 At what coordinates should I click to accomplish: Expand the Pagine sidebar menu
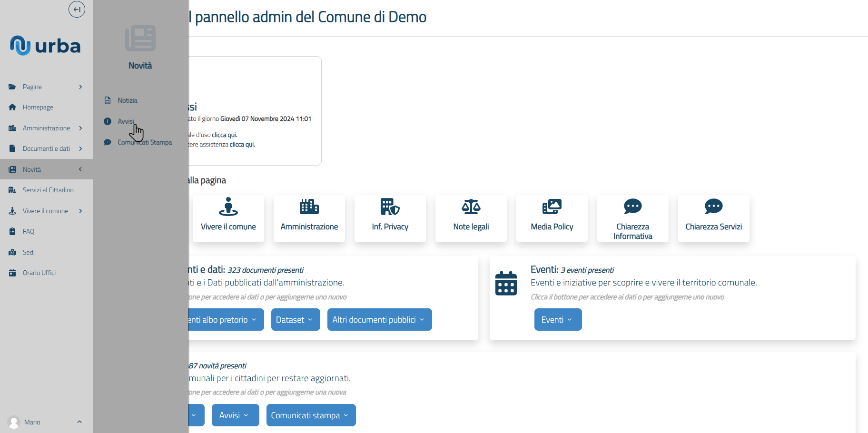pos(46,87)
